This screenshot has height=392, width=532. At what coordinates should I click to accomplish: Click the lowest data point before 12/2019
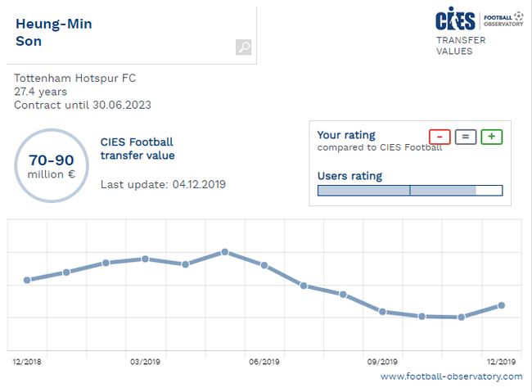[461, 317]
